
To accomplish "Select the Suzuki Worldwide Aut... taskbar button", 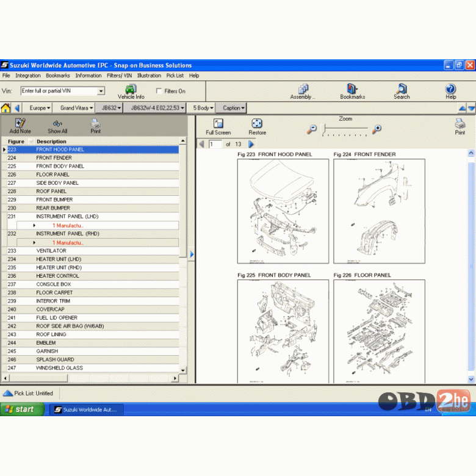I will point(87,409).
